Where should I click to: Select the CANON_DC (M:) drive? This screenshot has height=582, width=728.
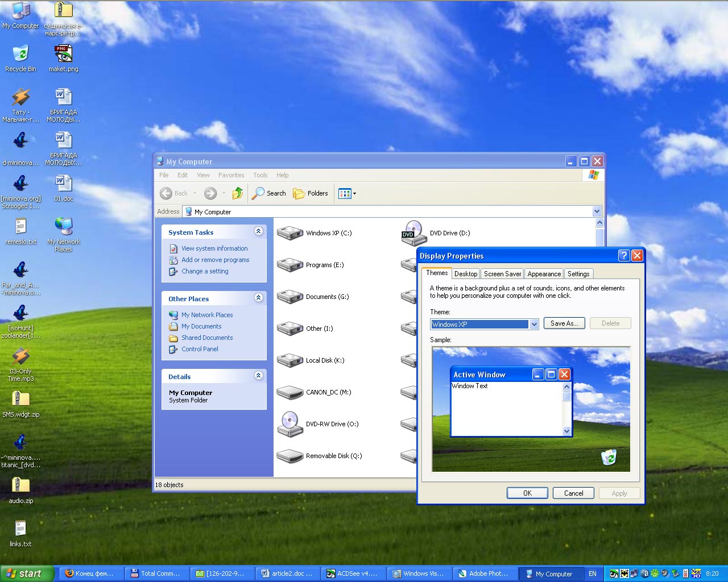pos(290,392)
